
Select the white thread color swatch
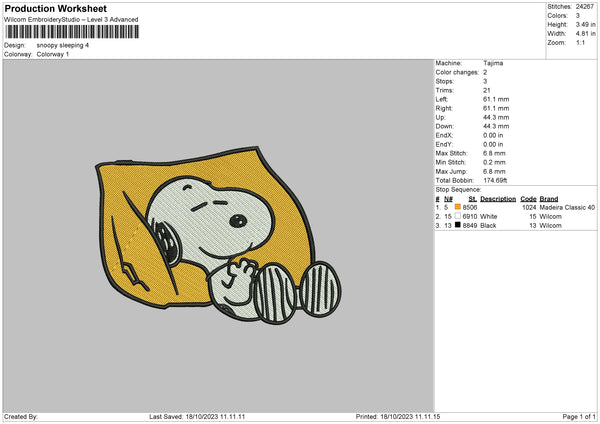coord(458,217)
